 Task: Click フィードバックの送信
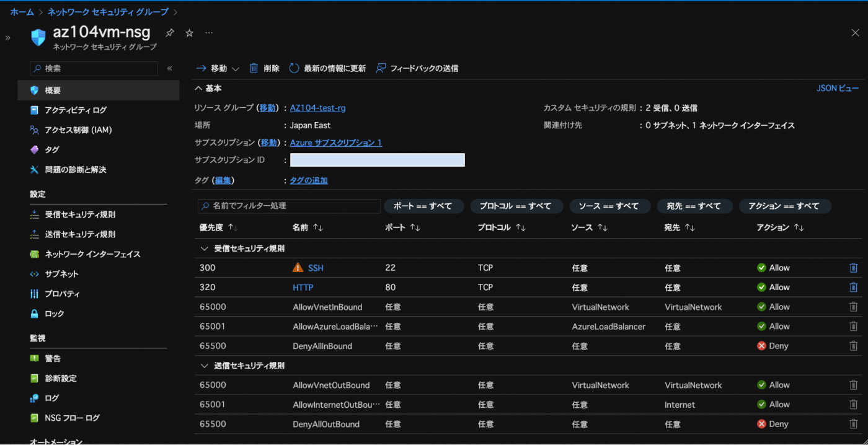point(417,68)
